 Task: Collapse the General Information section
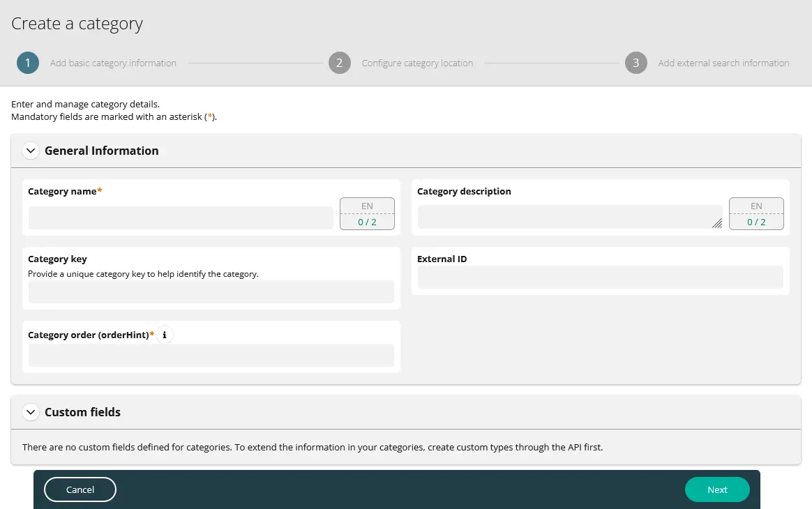31,150
